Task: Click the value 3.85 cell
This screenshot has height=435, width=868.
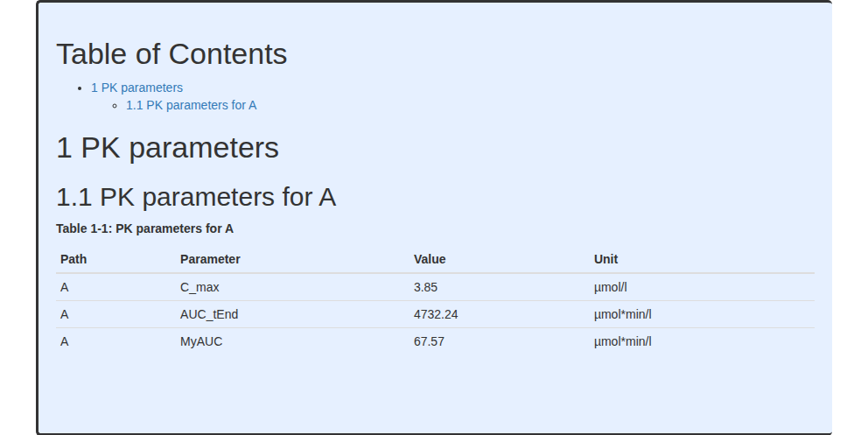Action: [x=425, y=288]
